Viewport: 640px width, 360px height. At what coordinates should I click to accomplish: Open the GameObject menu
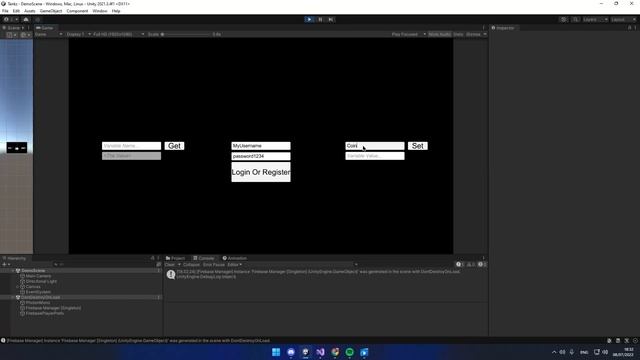click(51, 11)
